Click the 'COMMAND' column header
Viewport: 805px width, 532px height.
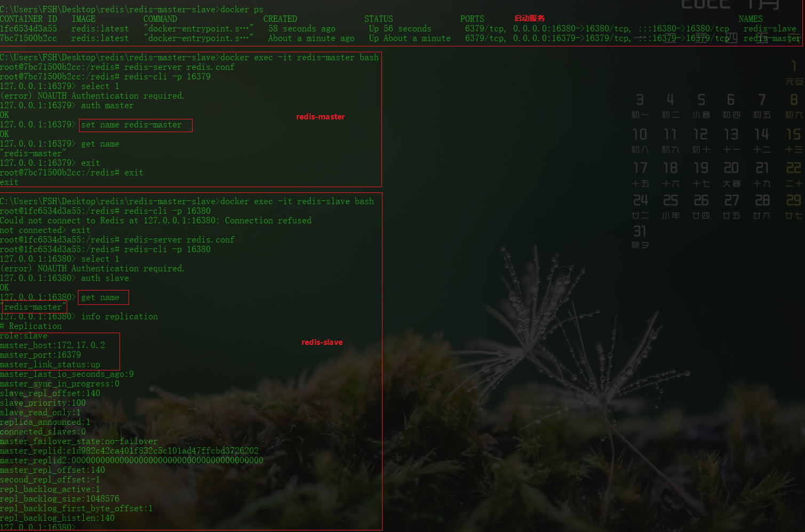[x=160, y=19]
